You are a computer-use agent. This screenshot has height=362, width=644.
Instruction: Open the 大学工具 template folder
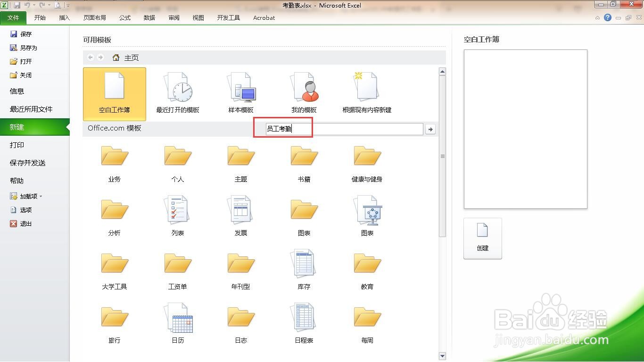(115, 271)
